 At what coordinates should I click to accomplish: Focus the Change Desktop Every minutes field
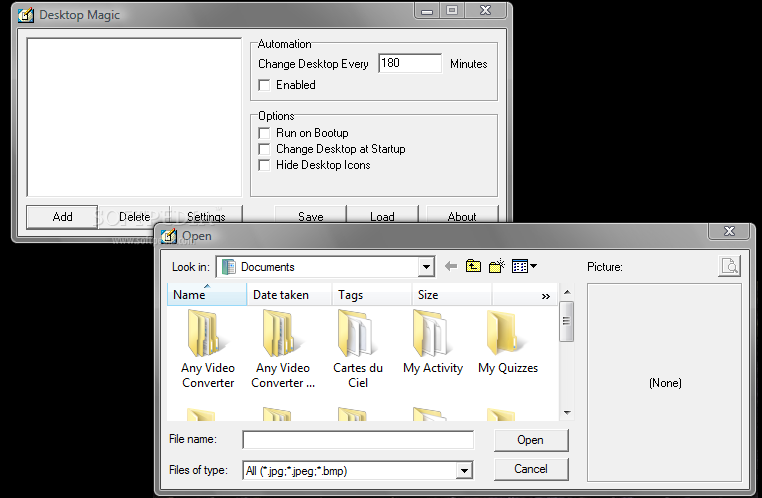pos(410,63)
